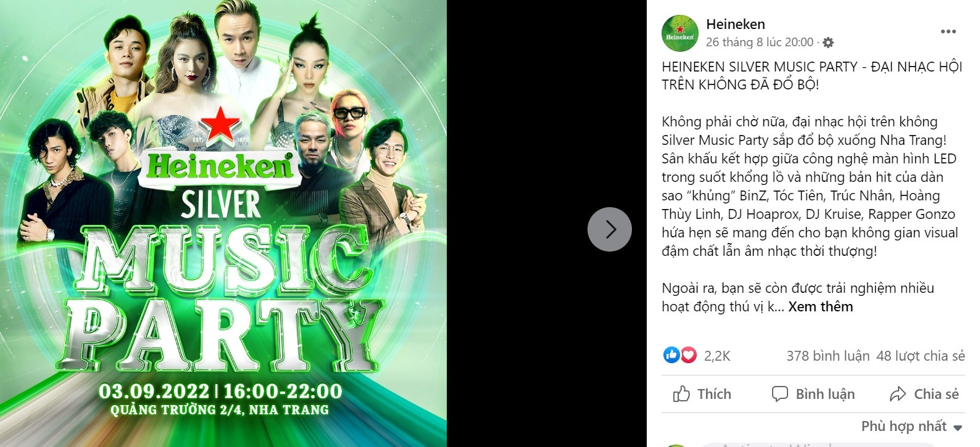The height and width of the screenshot is (447, 980).
Task: Click the Chia sẻ button label
Action: pyautogui.click(x=936, y=395)
